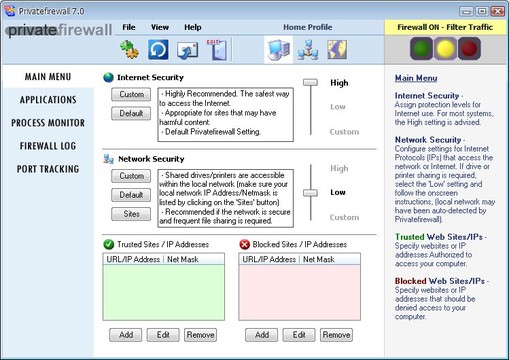Click the red block traffic light
This screenshot has width=509, height=360.
(x=469, y=49)
